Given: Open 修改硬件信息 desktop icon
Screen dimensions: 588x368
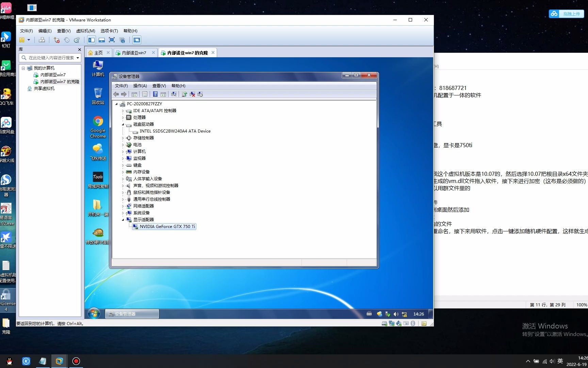Looking at the screenshot, I should tap(98, 236).
